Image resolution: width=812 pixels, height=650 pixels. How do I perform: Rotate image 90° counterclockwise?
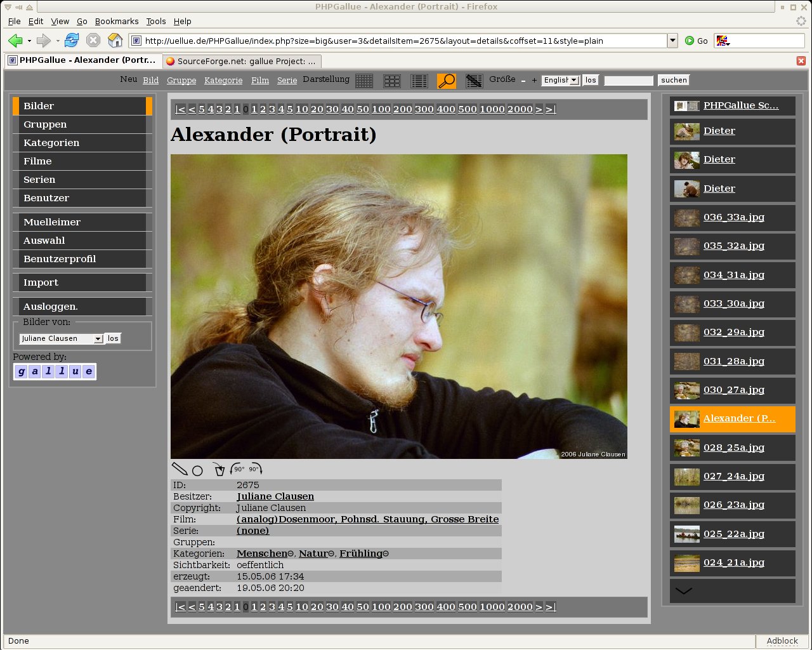click(238, 469)
